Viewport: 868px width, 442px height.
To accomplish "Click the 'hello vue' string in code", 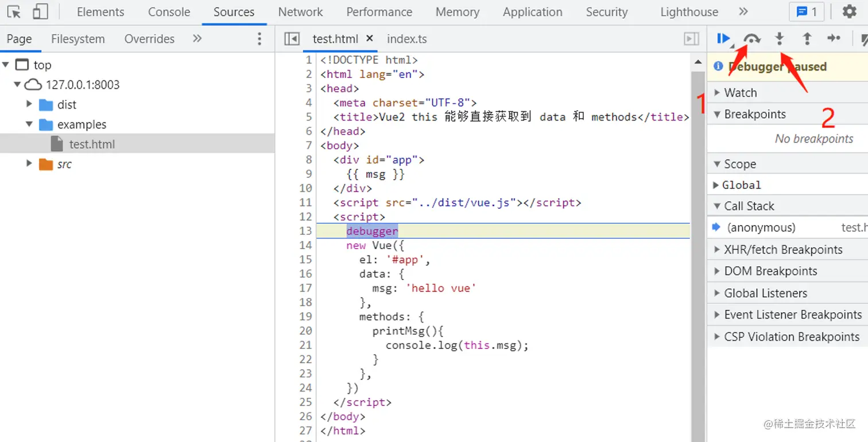I will click(440, 288).
